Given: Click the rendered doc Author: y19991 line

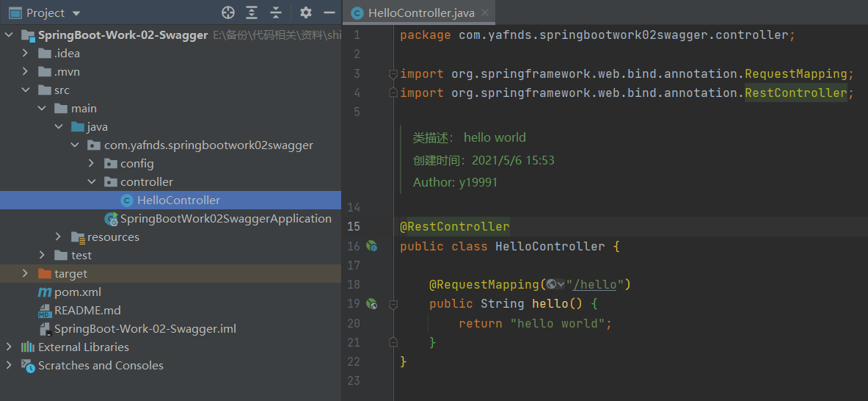Looking at the screenshot, I should (455, 182).
